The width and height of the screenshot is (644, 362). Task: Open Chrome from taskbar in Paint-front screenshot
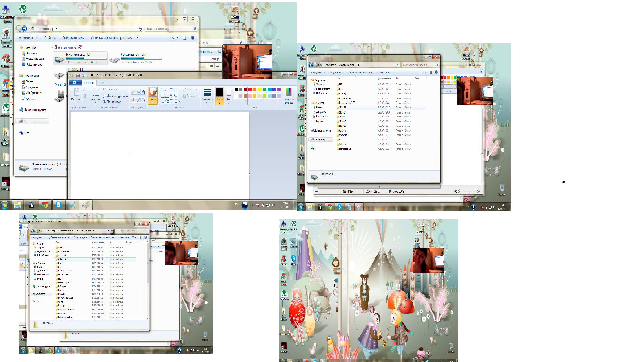[x=45, y=205]
